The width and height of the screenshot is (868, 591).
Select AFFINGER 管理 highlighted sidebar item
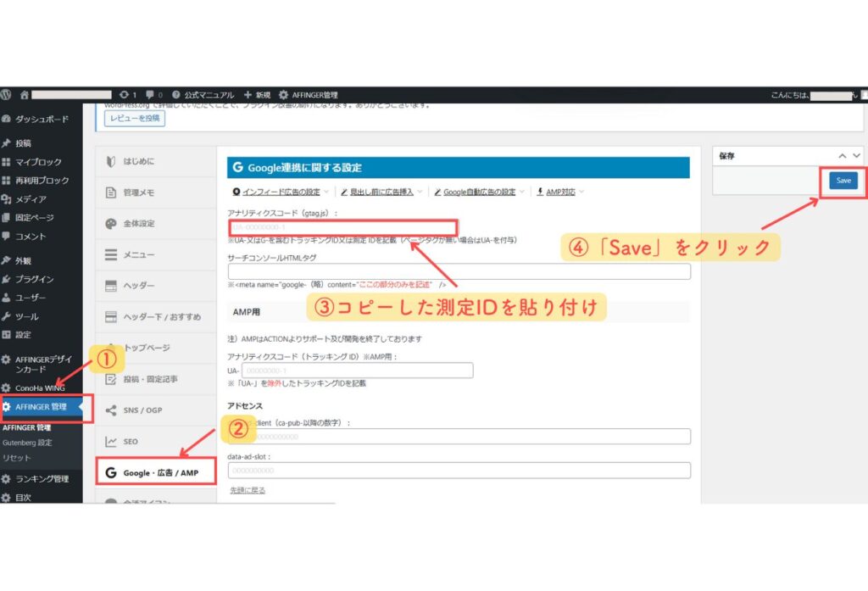click(x=41, y=406)
